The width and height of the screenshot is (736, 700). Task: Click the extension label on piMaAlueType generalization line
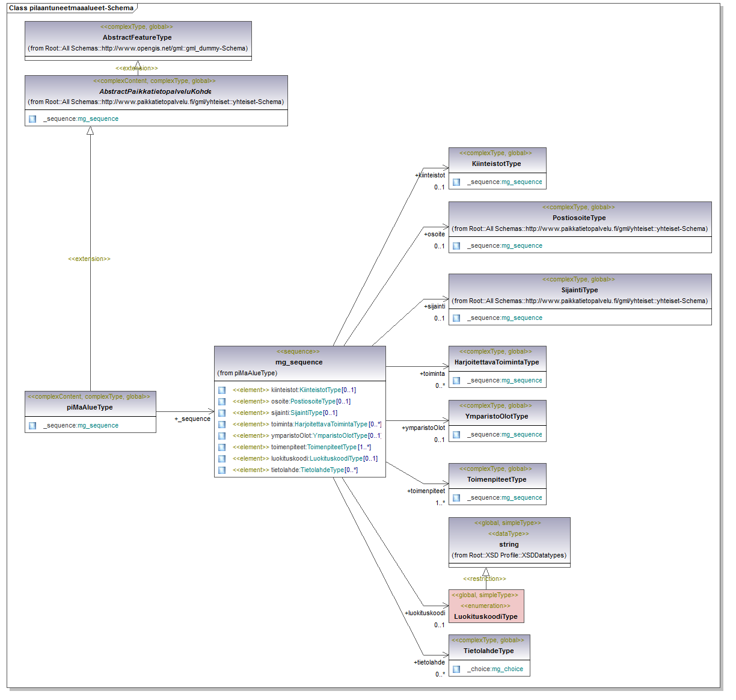coord(89,259)
